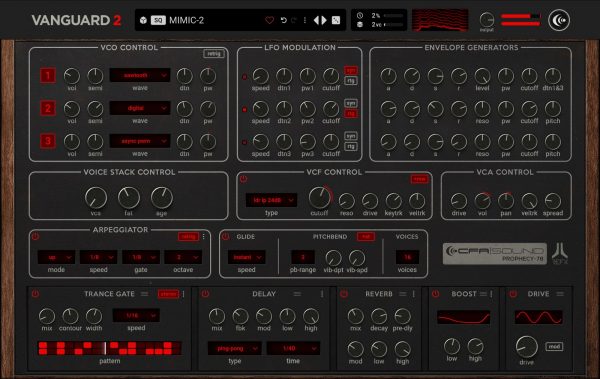Click the VCF cutoff knob
The height and width of the screenshot is (379, 600).
pyautogui.click(x=319, y=198)
